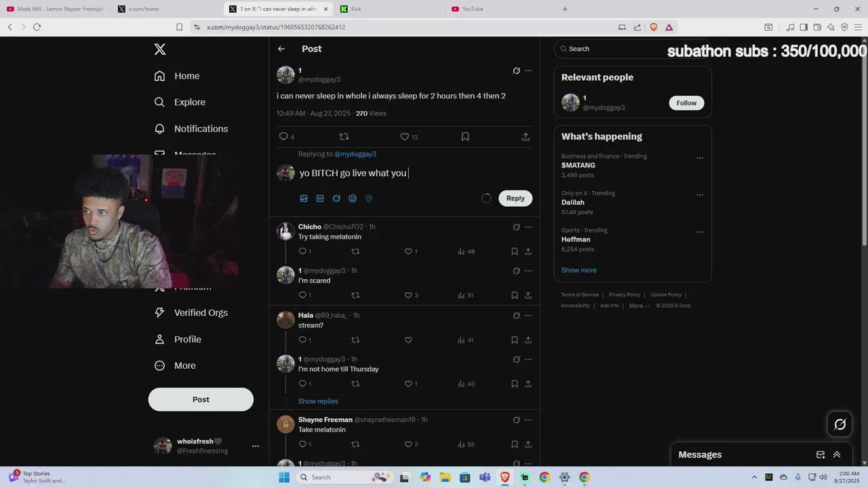Follow @mydoggay3 in Relevant people
This screenshot has height=488, width=868.
point(686,103)
